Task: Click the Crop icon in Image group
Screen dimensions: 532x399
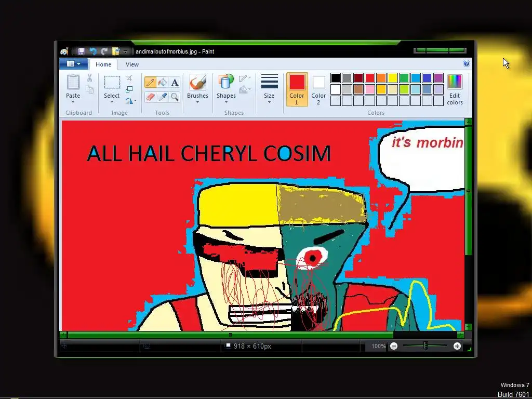Action: pyautogui.click(x=129, y=78)
